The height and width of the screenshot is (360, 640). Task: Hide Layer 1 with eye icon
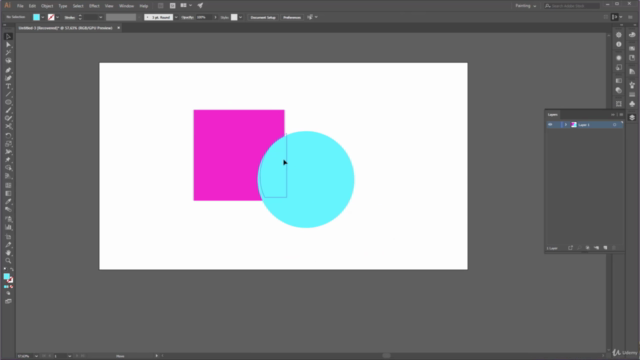point(550,124)
